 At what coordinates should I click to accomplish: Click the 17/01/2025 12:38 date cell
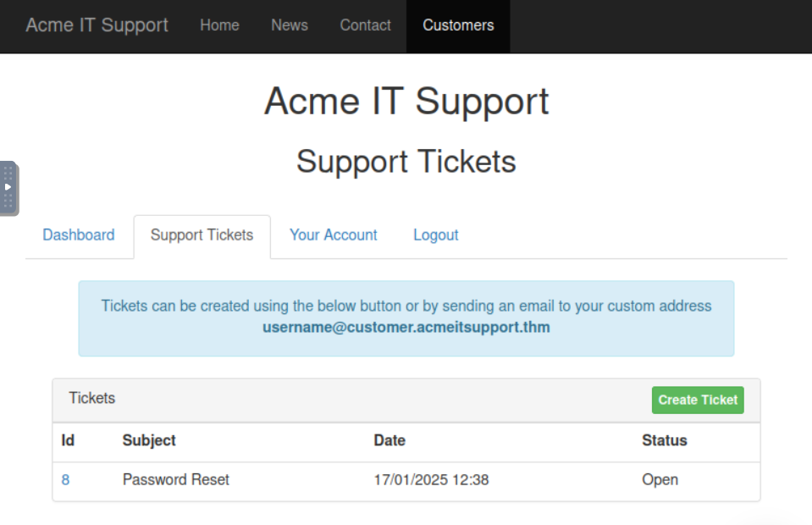click(x=431, y=480)
